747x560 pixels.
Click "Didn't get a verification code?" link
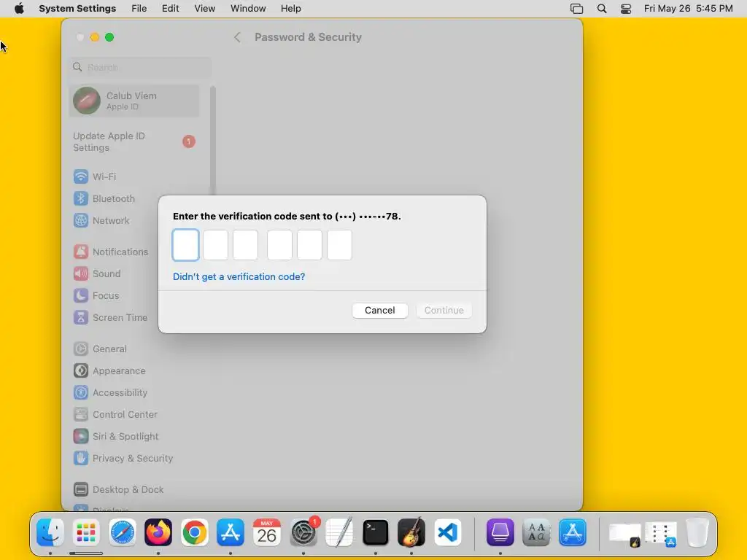(x=239, y=276)
